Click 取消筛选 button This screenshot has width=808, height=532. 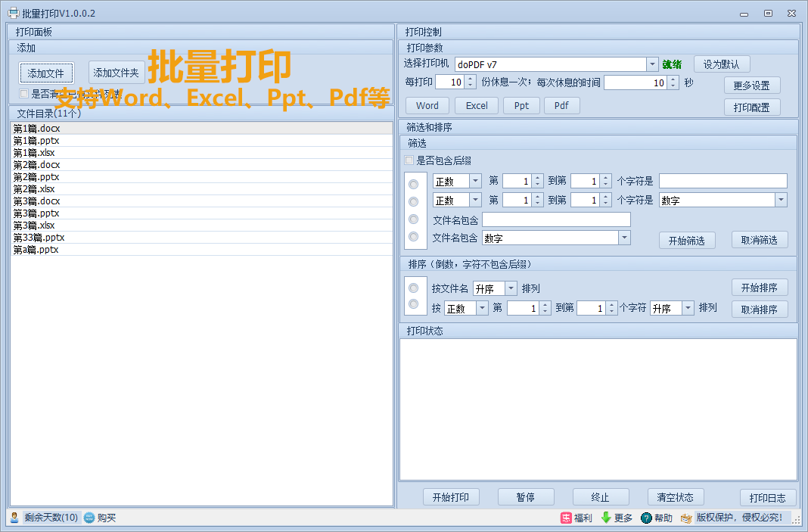coord(760,240)
